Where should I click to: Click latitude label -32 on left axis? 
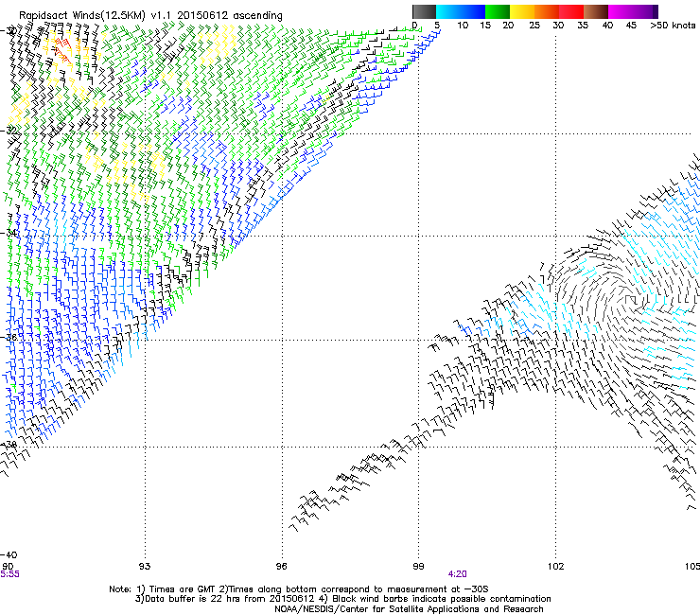coord(9,131)
